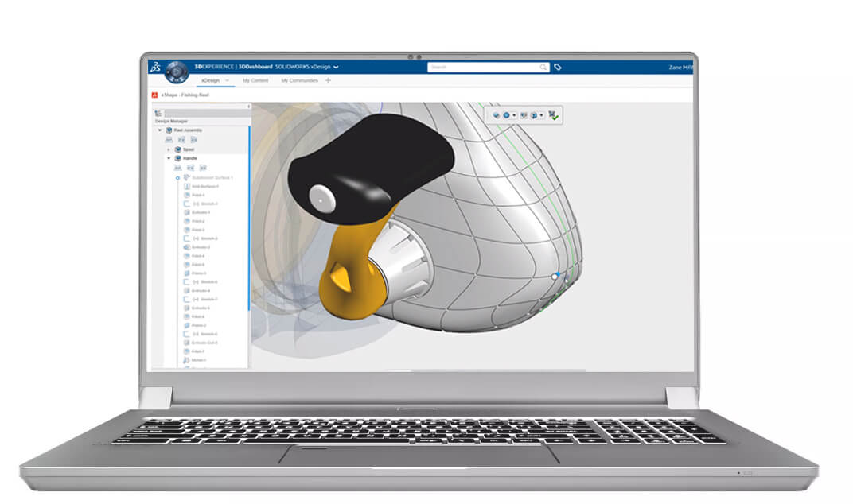853x504 pixels.
Task: Switch to the My Content tab
Action: (x=255, y=80)
